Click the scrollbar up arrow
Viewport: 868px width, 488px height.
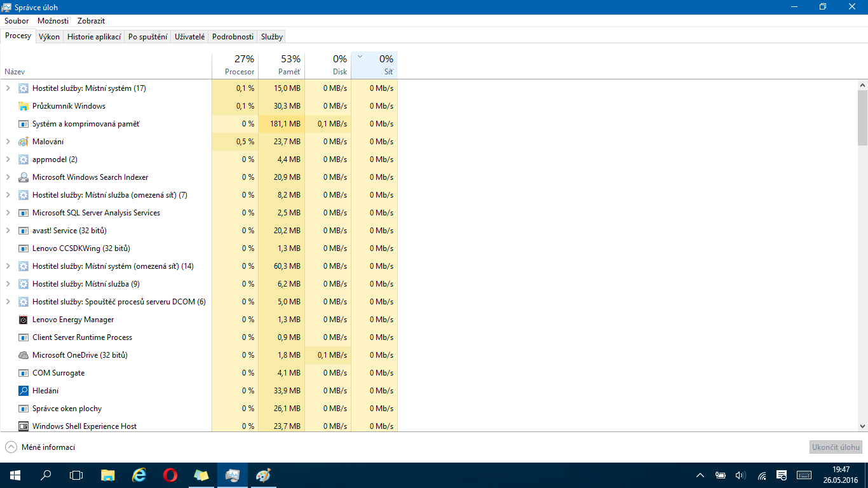click(x=862, y=85)
